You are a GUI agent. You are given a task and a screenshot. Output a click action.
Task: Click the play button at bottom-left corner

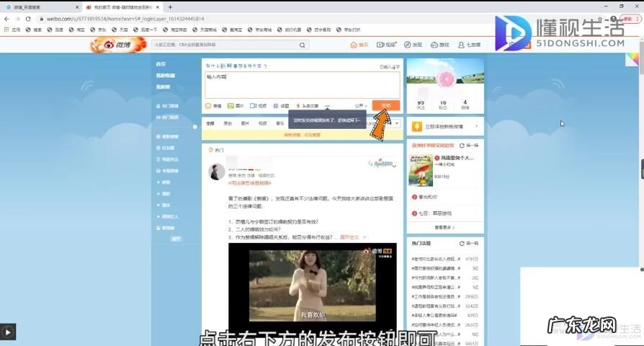[x=8, y=332]
